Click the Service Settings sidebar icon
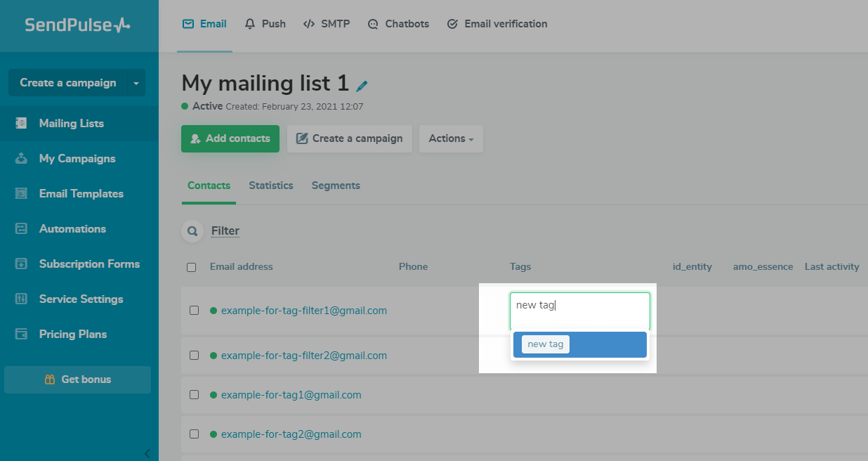This screenshot has height=461, width=868. 22,299
